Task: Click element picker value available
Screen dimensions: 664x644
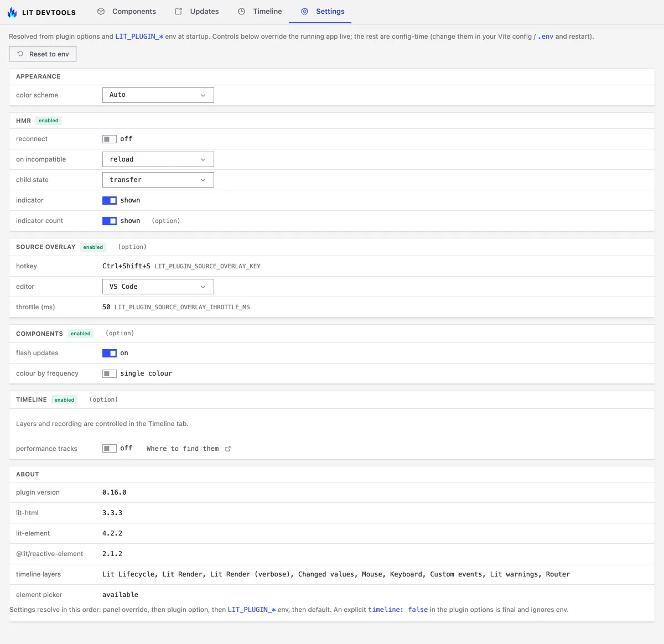Action: click(120, 595)
